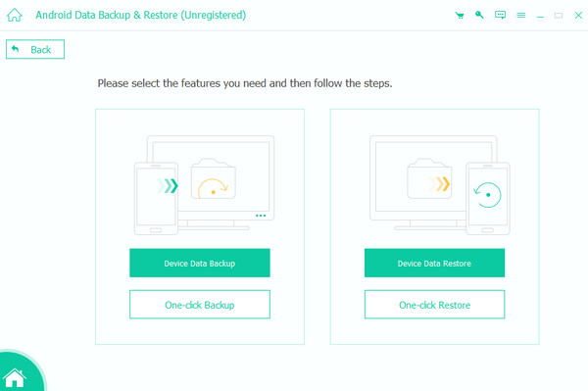This screenshot has width=588, height=391.
Task: Maximize the application window
Action: [559, 16]
